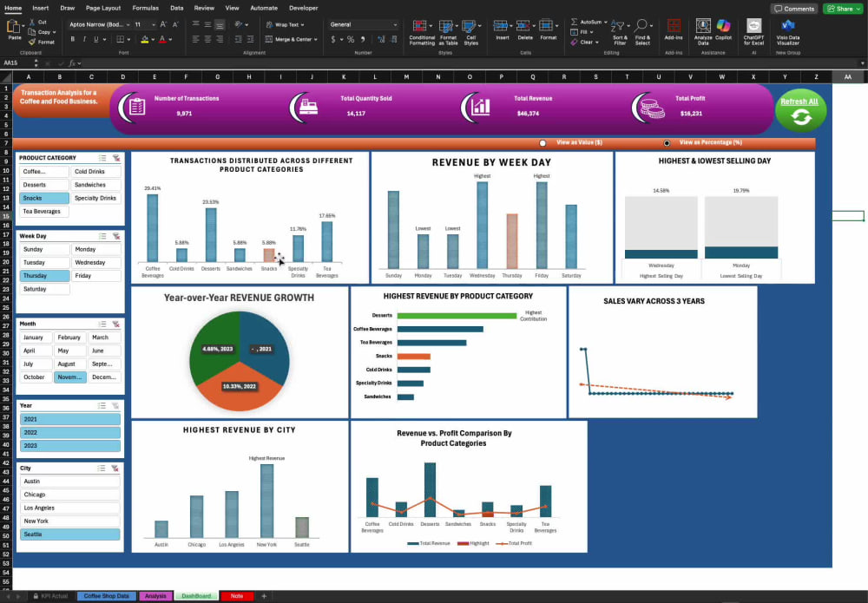Expand the formula bar chevron

pyautogui.click(x=862, y=63)
